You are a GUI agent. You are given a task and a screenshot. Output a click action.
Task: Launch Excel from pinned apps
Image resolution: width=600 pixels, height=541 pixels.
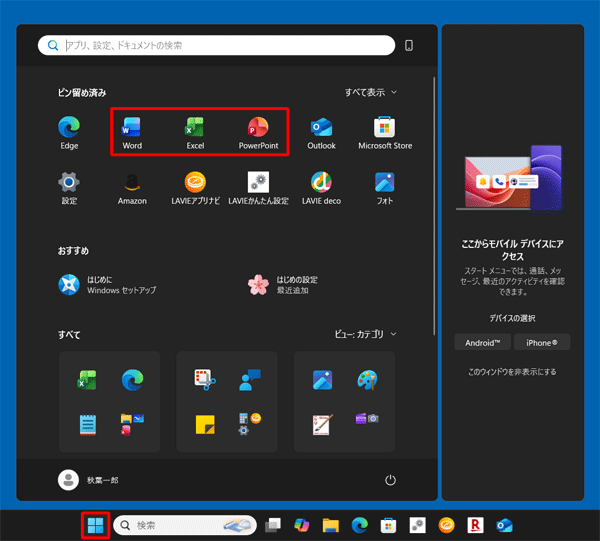click(x=194, y=130)
